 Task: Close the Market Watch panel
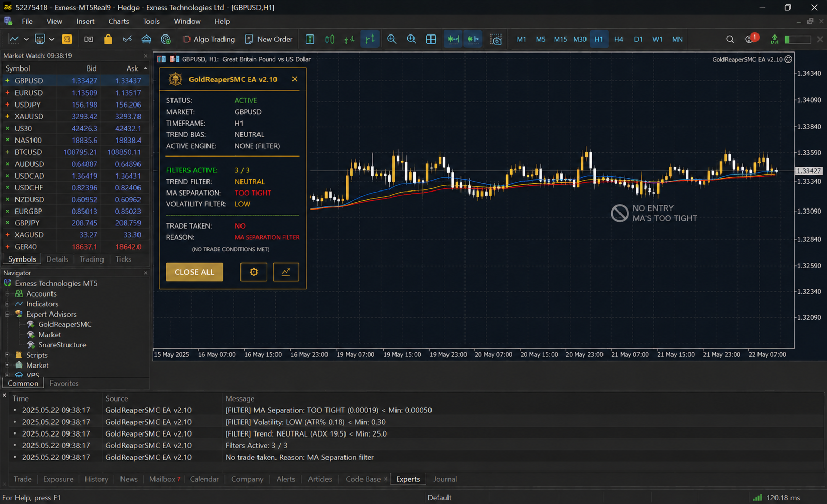(145, 56)
